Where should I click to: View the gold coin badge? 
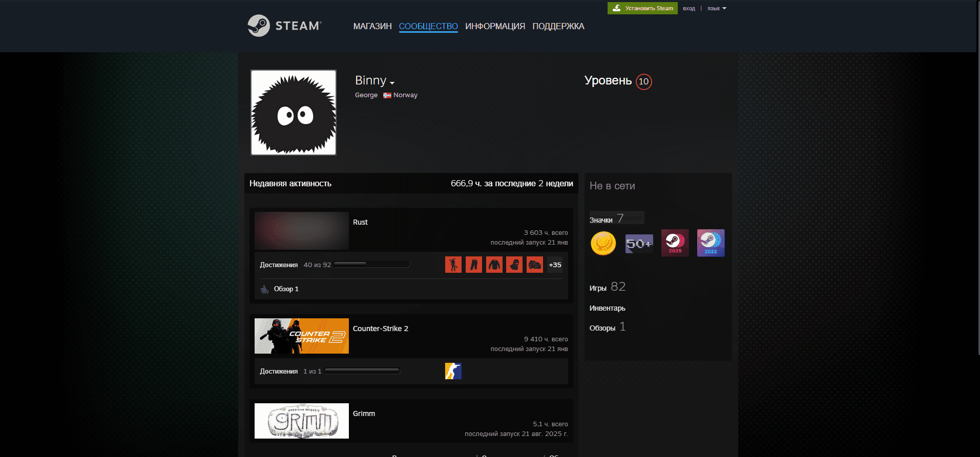point(603,243)
